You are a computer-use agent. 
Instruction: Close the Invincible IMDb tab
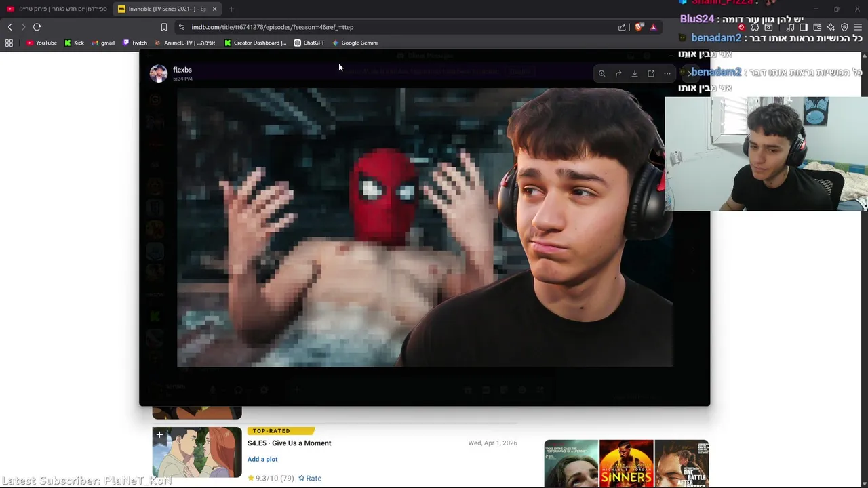point(214,9)
